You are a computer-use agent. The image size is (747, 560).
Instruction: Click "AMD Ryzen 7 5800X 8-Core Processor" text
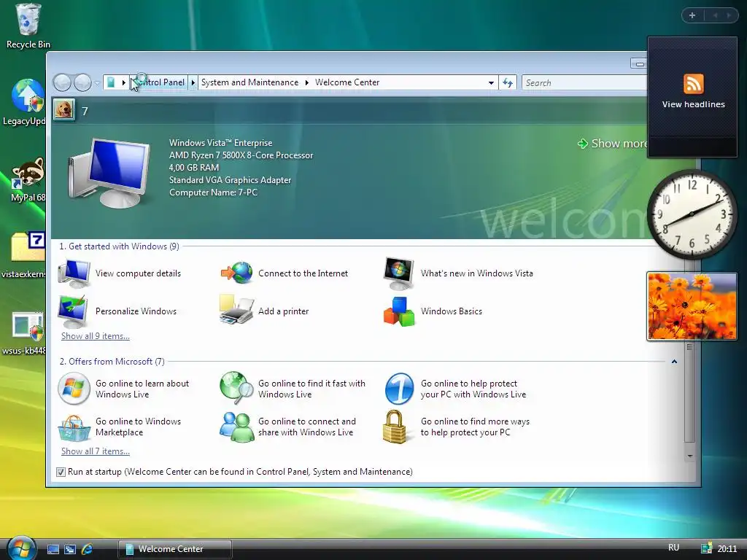click(x=241, y=155)
